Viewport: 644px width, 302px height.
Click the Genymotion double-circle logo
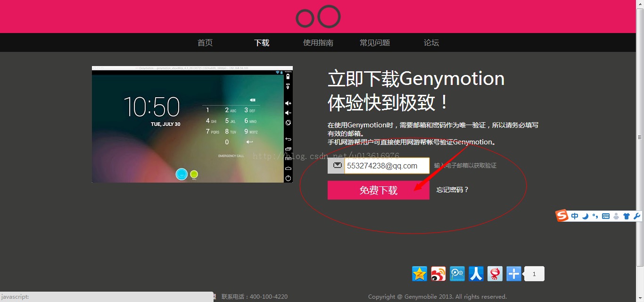click(318, 17)
